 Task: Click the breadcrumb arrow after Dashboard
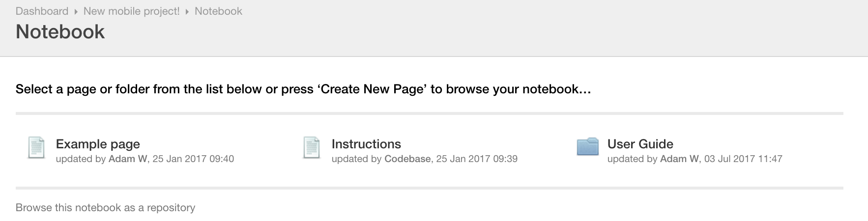click(76, 11)
